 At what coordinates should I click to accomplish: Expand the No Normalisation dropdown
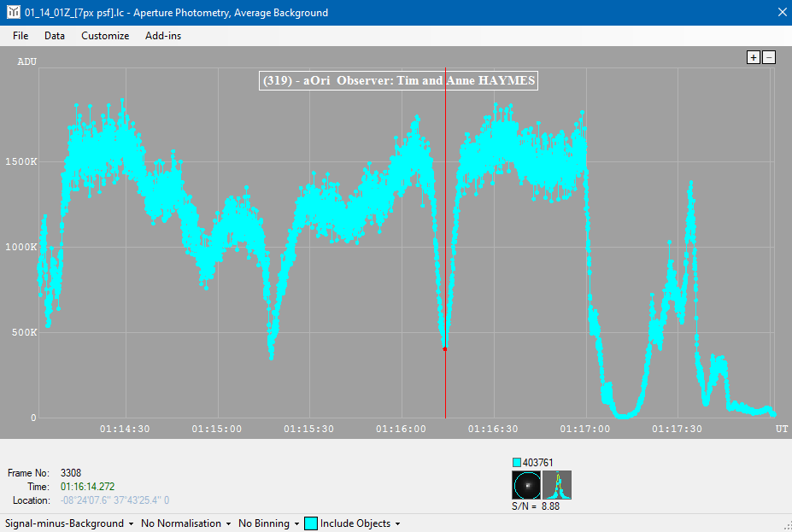[185, 523]
